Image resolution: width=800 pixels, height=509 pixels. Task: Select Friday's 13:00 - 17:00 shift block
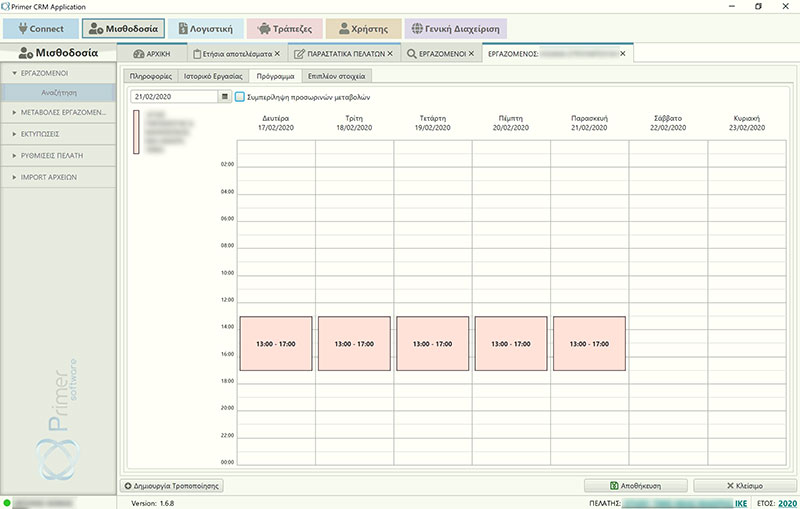[x=589, y=343]
